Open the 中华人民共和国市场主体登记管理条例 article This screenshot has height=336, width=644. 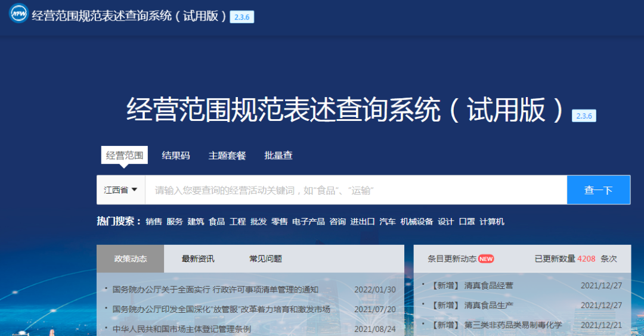click(182, 329)
